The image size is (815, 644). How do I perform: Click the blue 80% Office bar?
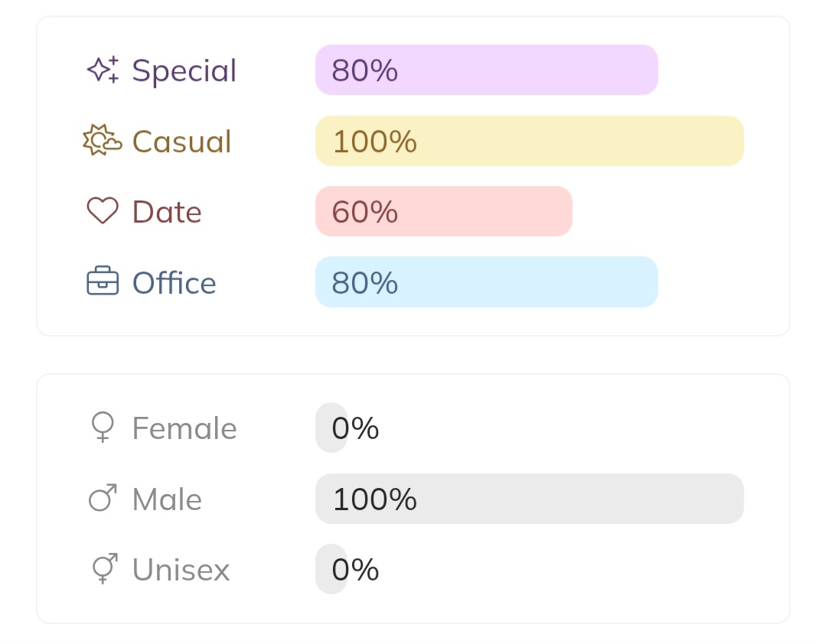[x=487, y=281]
